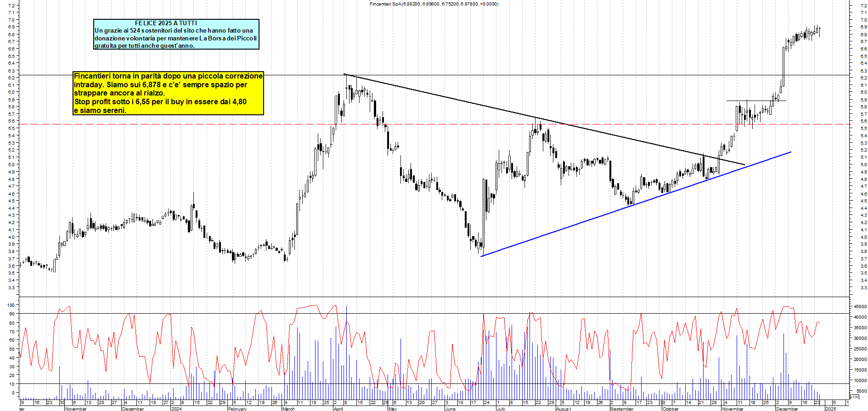The width and height of the screenshot is (868, 411).
Task: Click the 'October' label on the time axis
Action: pyautogui.click(x=671, y=409)
